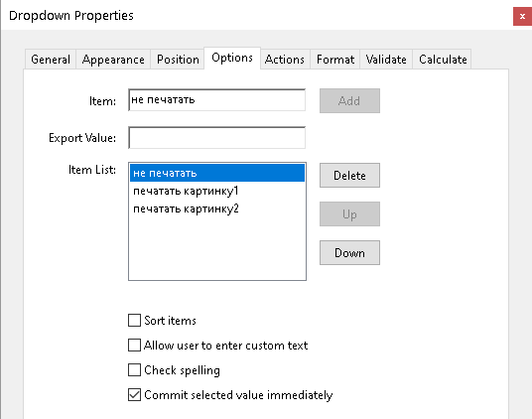
Task: Enable the Check spelling checkbox
Action: coord(134,369)
